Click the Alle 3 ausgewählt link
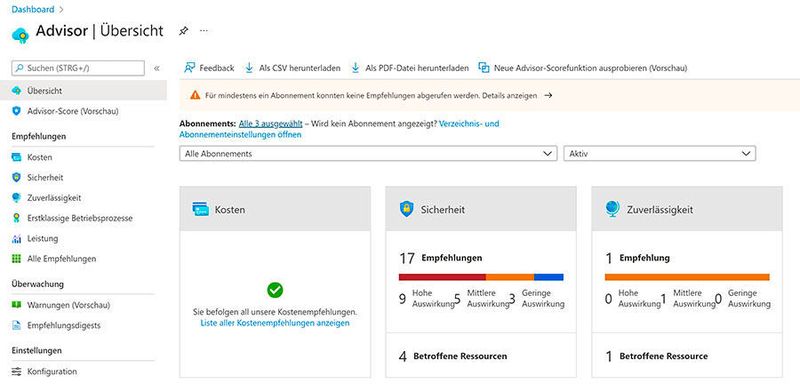This screenshot has width=800, height=384. (270, 123)
